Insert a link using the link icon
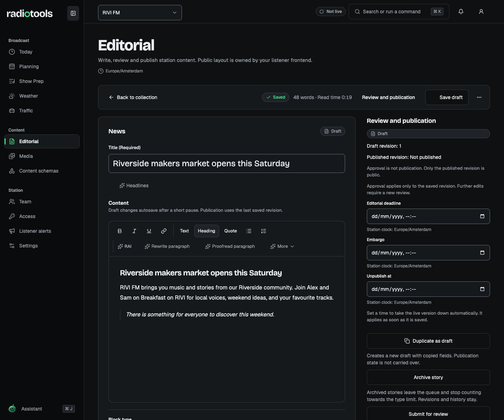The height and width of the screenshot is (420, 504). 164,231
